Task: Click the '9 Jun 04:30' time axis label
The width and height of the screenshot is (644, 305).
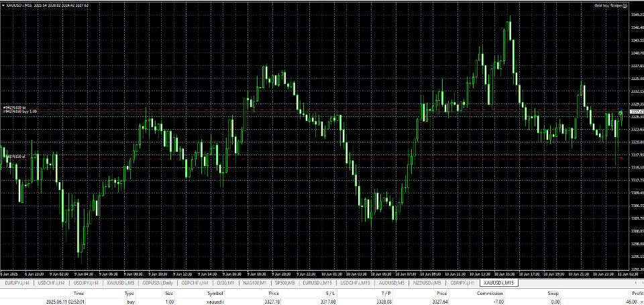Action: 85,273
